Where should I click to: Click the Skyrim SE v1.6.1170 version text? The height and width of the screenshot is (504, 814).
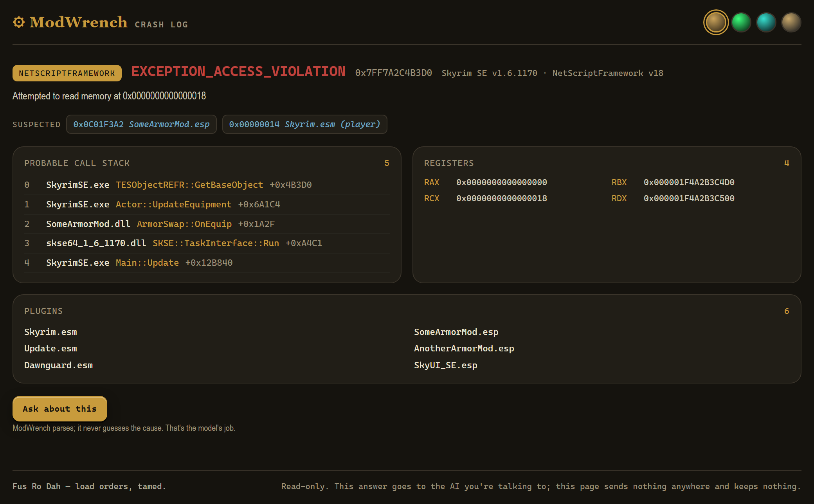[x=489, y=73]
